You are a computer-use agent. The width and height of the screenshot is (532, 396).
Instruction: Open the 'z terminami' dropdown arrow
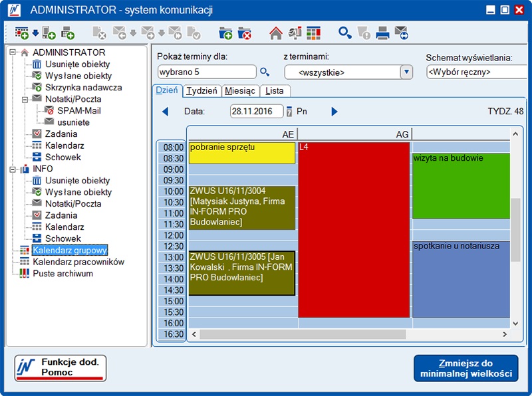406,72
